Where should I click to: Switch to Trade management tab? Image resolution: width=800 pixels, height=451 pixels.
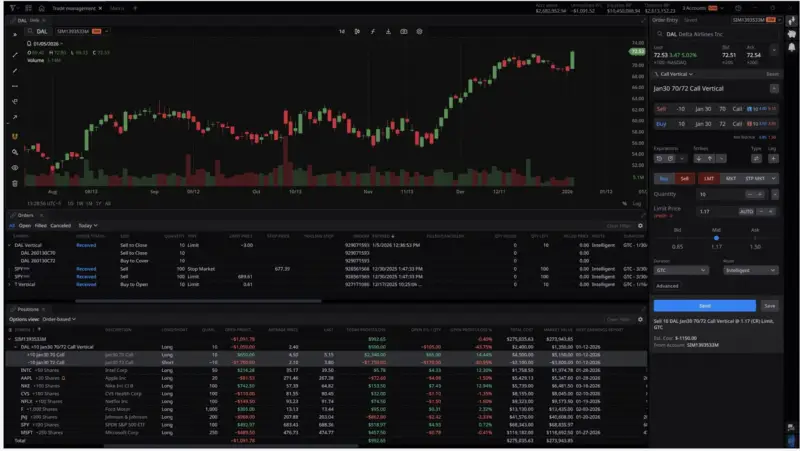(x=73, y=8)
